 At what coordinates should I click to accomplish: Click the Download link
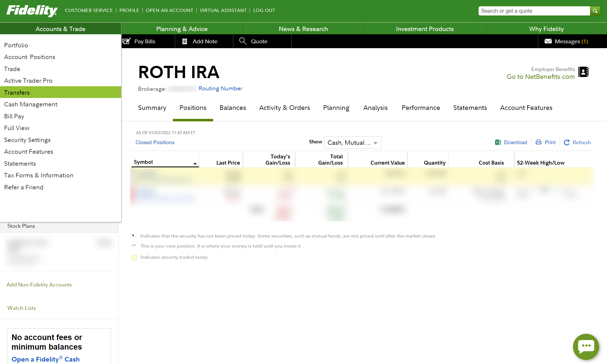point(515,142)
